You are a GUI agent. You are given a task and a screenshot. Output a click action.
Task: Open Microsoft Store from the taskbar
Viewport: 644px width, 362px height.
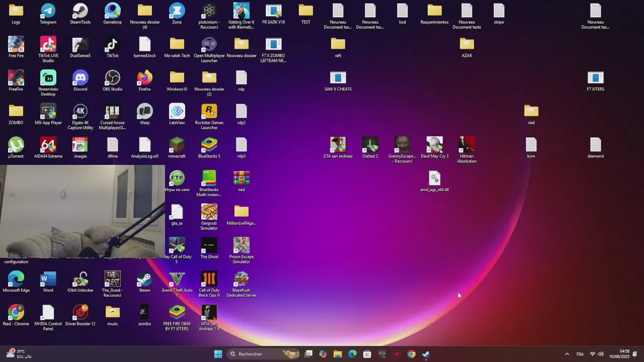[367, 354]
